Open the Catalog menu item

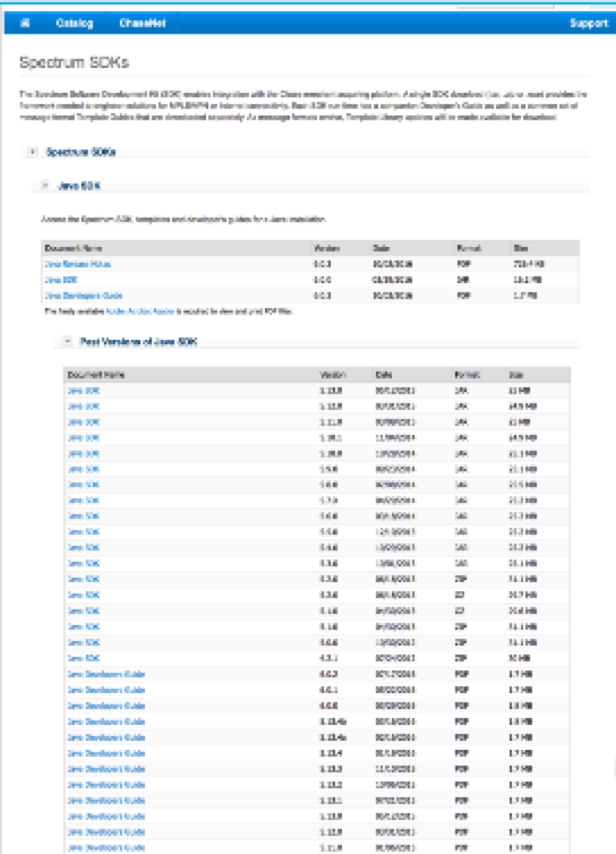74,23
